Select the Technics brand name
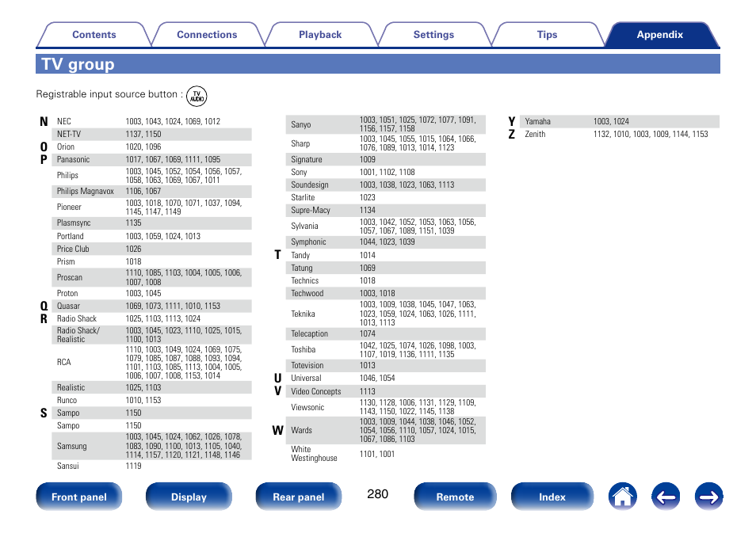Screen dimensions: 756x533 pos(305,281)
